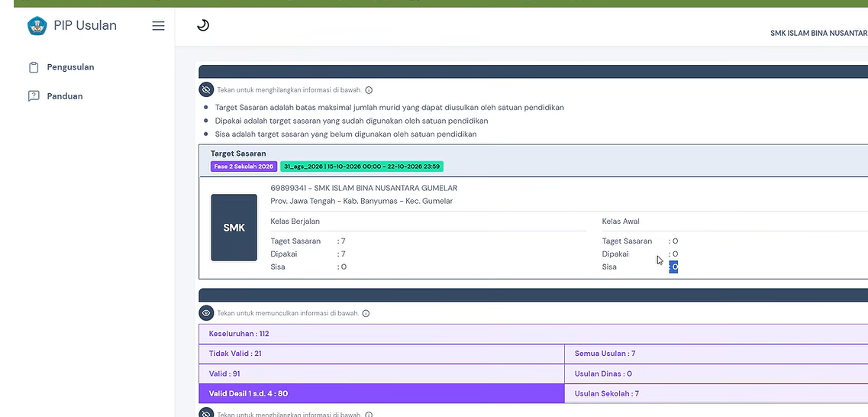Select the Keseluruhan : 112 row
This screenshot has height=417, width=868.
click(533, 334)
